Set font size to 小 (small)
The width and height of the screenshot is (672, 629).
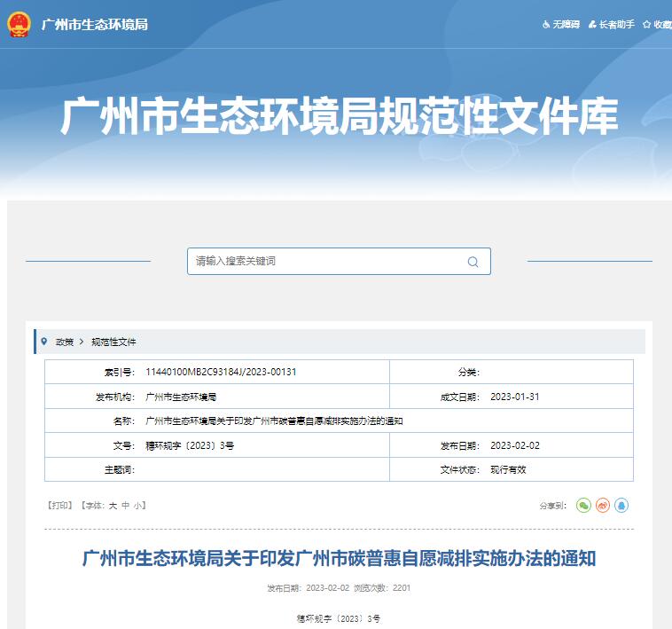(x=138, y=505)
